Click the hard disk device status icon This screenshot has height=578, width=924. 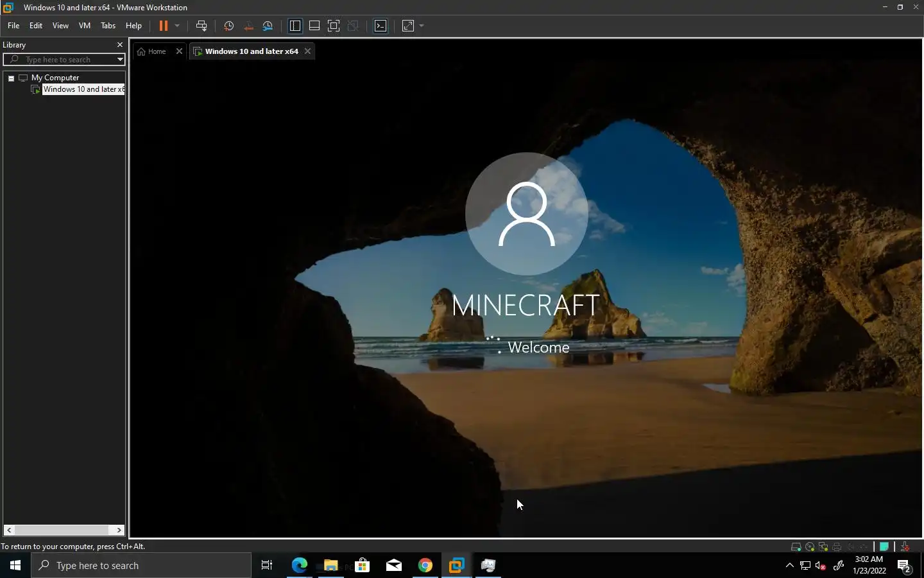click(x=796, y=547)
